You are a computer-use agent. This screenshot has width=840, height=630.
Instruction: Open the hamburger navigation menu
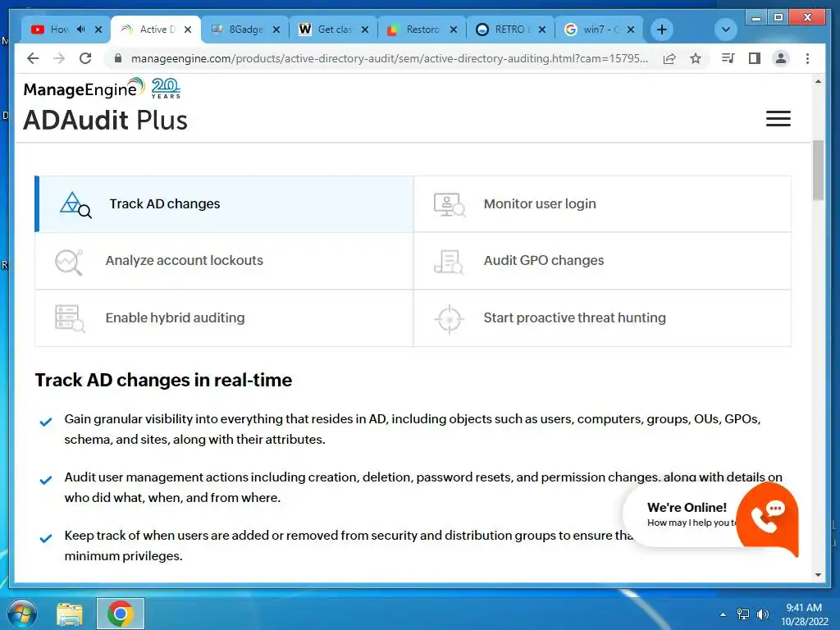click(778, 118)
